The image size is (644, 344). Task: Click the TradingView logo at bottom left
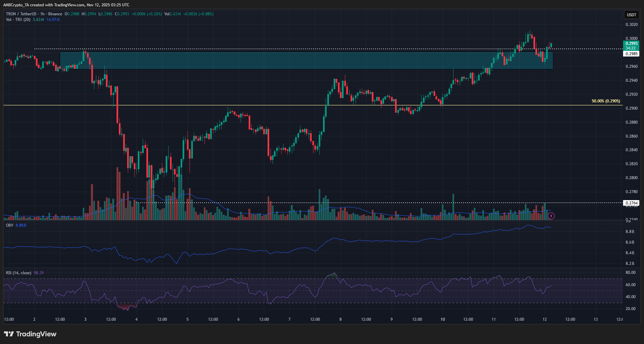(x=30, y=334)
